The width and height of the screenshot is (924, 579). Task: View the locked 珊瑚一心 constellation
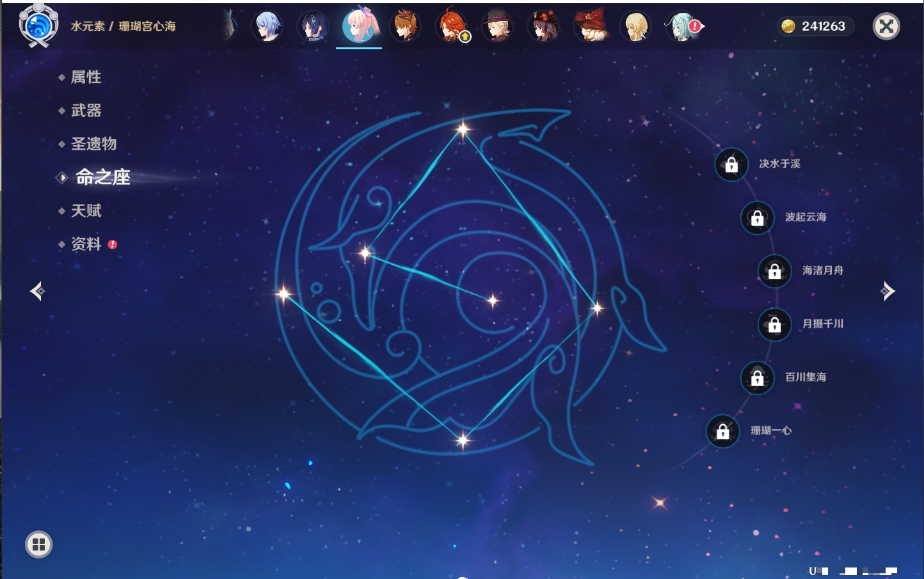tap(722, 431)
